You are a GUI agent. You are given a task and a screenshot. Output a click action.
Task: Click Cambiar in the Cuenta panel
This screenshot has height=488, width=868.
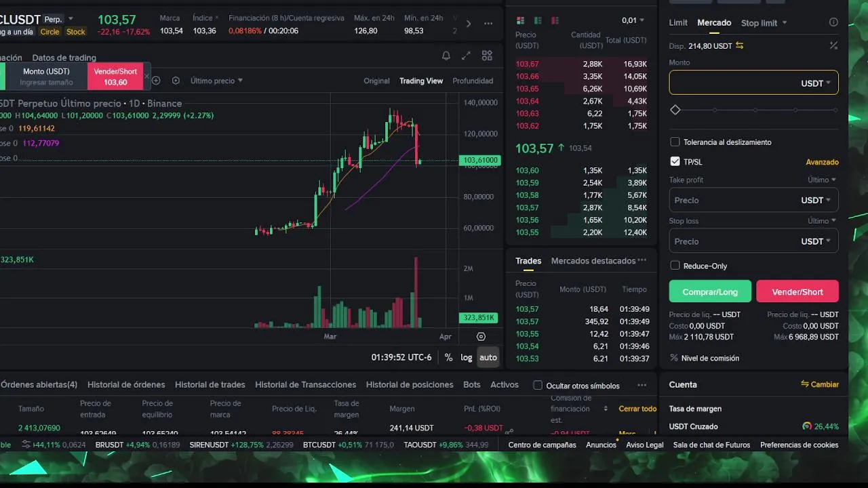pos(820,384)
